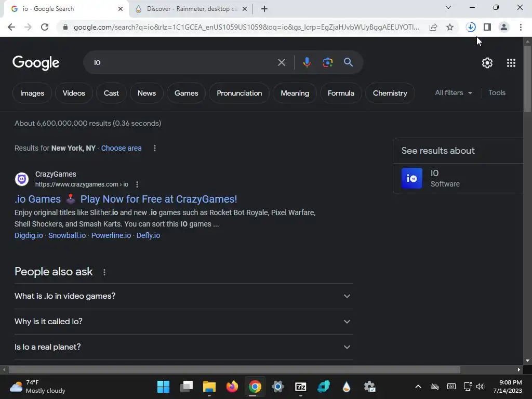
Task: Show hidden system tray icons
Action: (418, 387)
